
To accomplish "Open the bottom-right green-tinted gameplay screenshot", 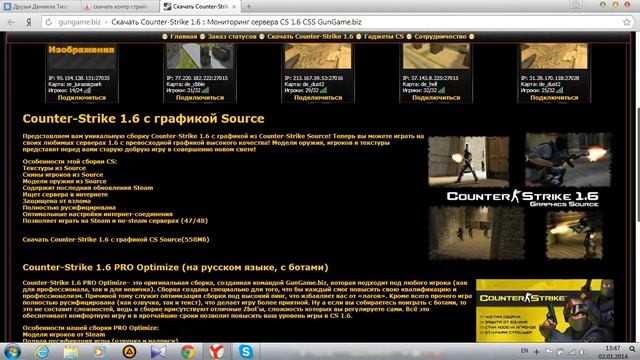I will click(x=574, y=236).
